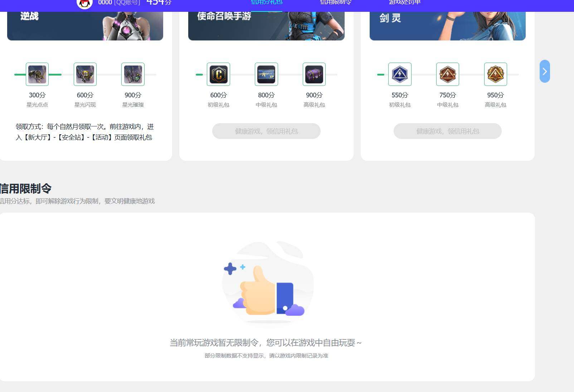Click the 750分 score label
Viewport: 574px width, 392px height.
click(448, 95)
